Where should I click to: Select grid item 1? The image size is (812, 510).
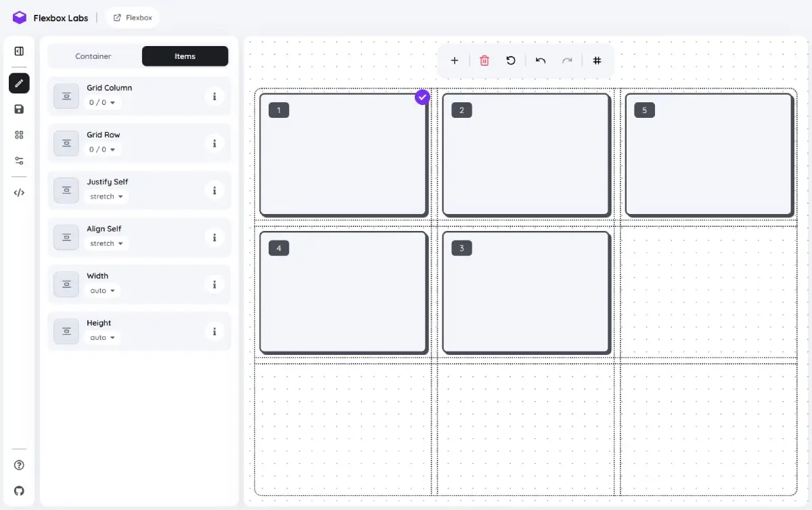[x=344, y=155]
